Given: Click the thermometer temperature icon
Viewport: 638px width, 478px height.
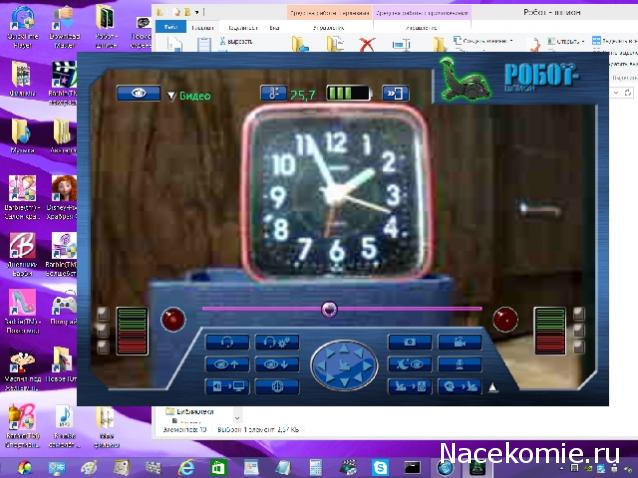Looking at the screenshot, I should [273, 94].
